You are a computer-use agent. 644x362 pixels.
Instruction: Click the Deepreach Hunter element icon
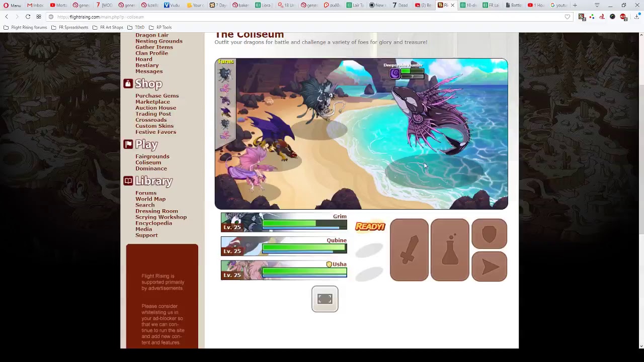(x=395, y=74)
